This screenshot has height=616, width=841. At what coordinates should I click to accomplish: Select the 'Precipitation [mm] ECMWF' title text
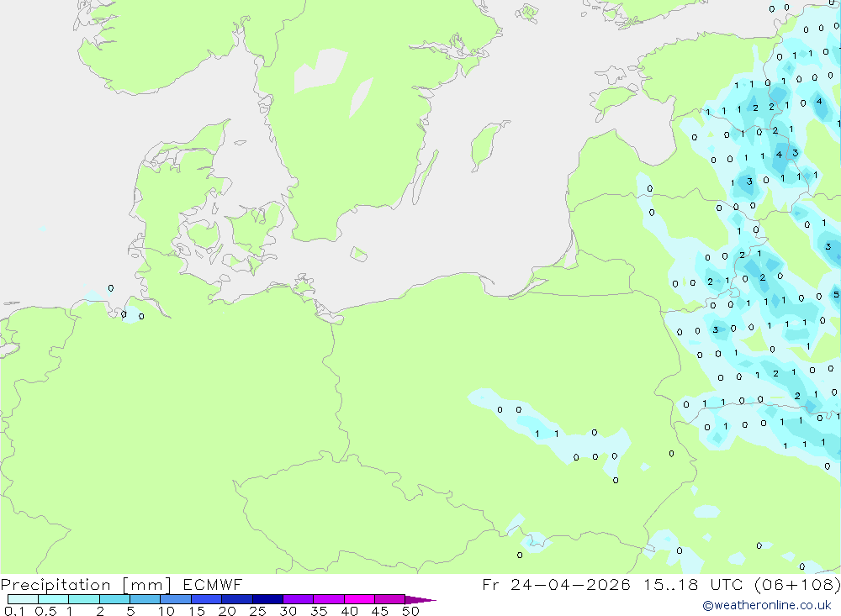(122, 584)
